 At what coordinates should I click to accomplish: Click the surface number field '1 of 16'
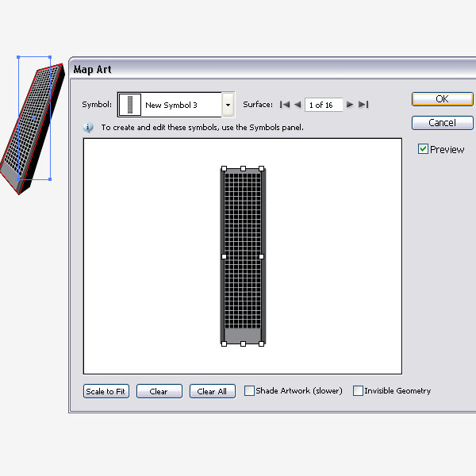click(324, 105)
